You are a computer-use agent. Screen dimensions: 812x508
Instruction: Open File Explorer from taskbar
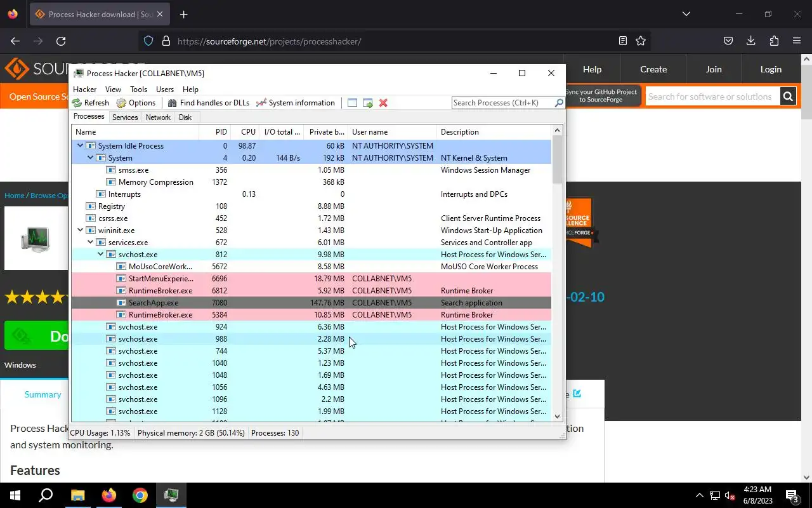pos(77,495)
